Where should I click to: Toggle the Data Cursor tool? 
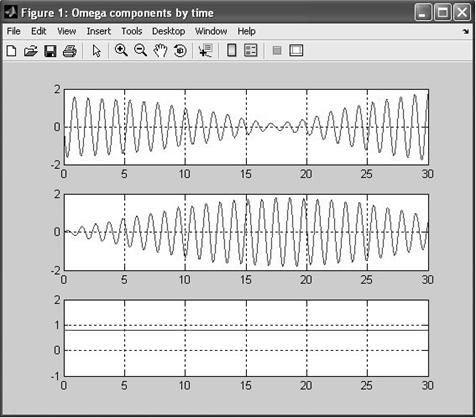click(x=205, y=51)
